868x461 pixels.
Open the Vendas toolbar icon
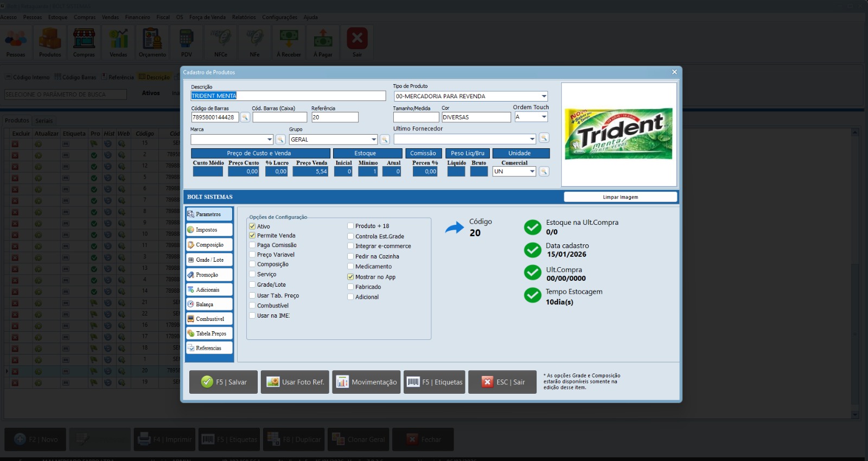(118, 42)
